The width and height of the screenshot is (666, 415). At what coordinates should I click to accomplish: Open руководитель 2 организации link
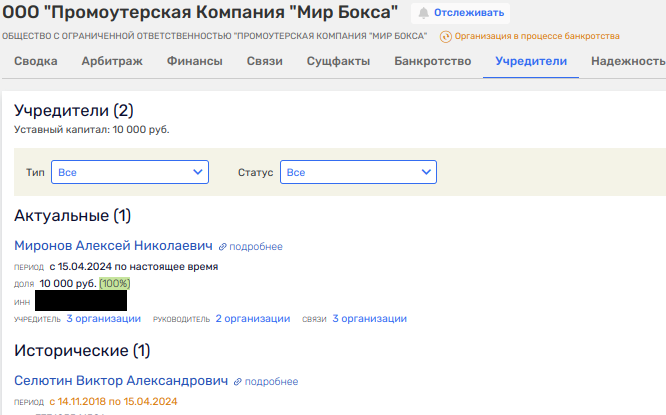pyautogui.click(x=253, y=319)
